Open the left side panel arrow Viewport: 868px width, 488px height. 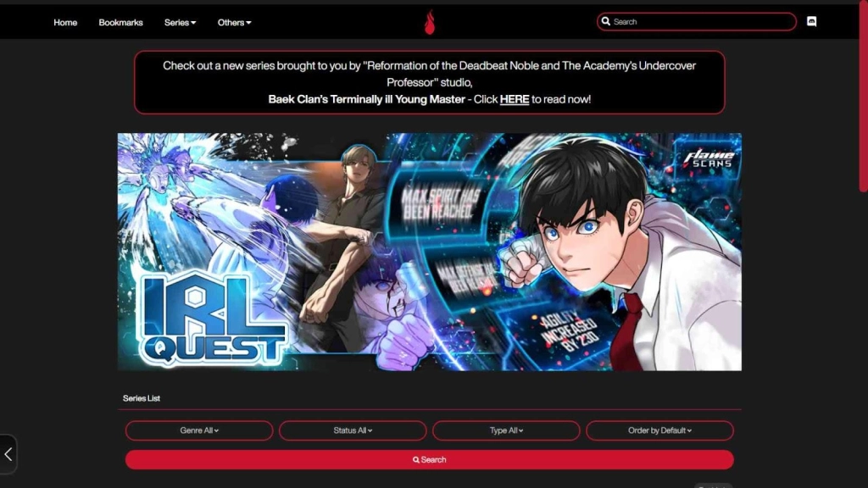(8, 454)
